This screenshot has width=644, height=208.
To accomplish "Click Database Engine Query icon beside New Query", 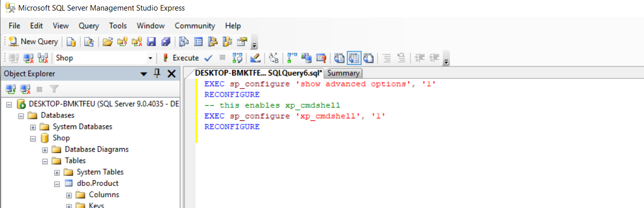I will (x=71, y=42).
